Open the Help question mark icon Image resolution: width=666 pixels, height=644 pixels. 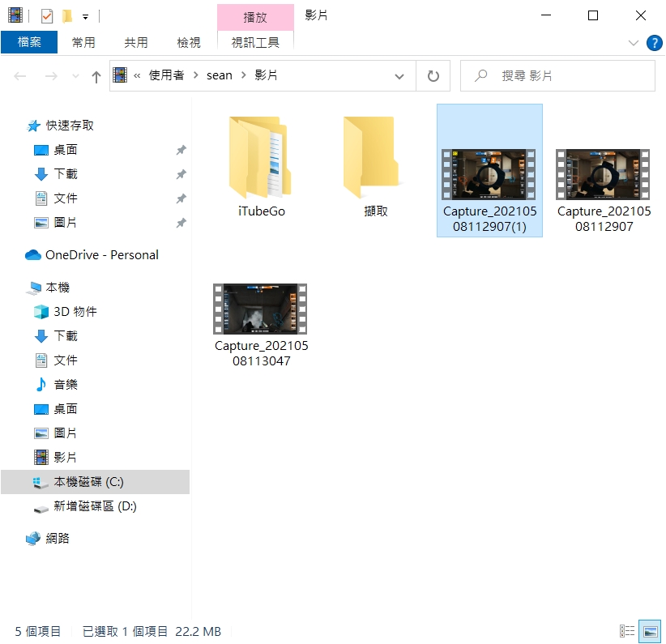tap(654, 43)
